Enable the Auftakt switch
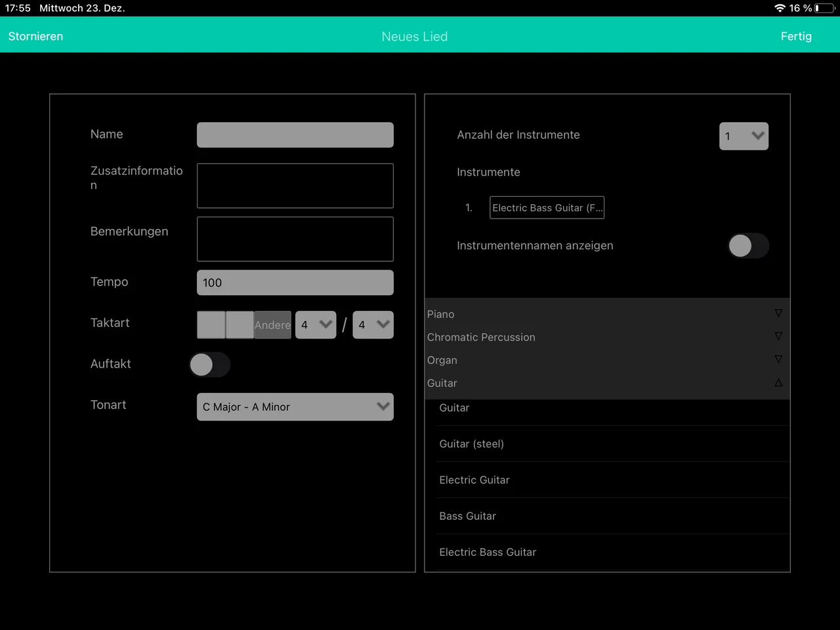 pos(209,364)
